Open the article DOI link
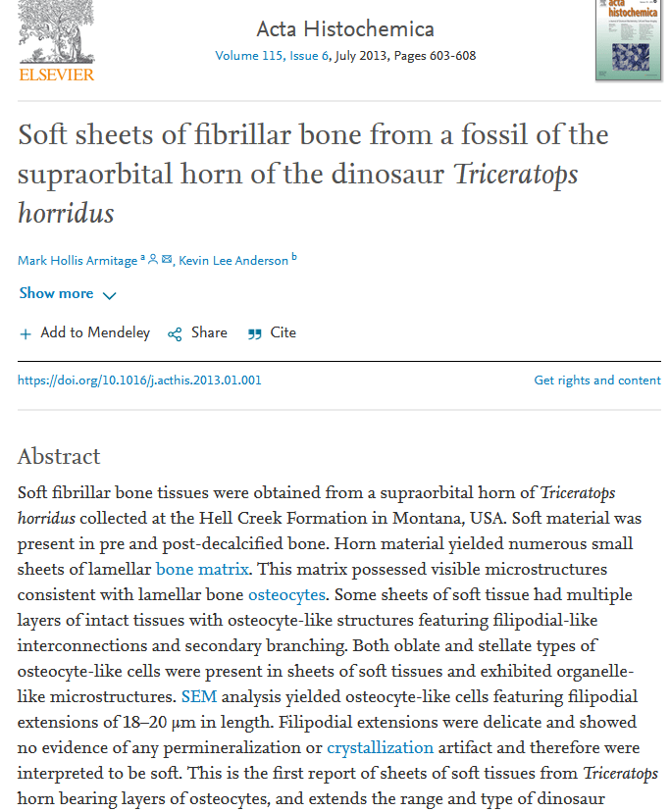The width and height of the screenshot is (670, 812). (139, 381)
